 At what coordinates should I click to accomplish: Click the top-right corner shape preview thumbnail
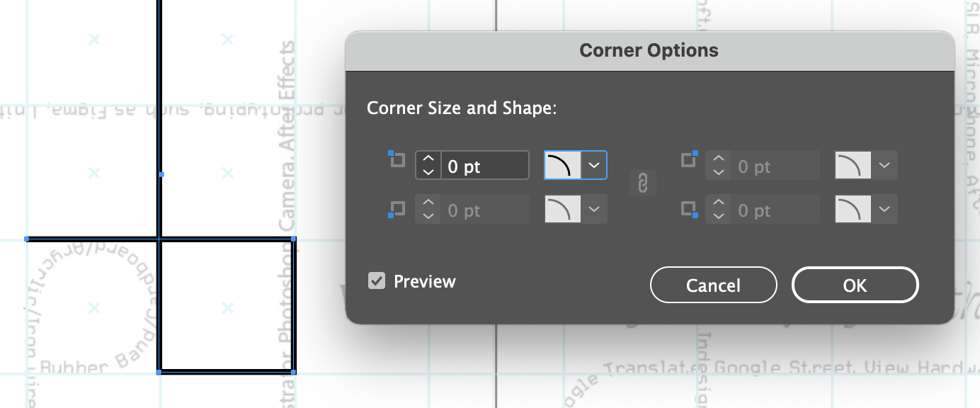click(855, 164)
